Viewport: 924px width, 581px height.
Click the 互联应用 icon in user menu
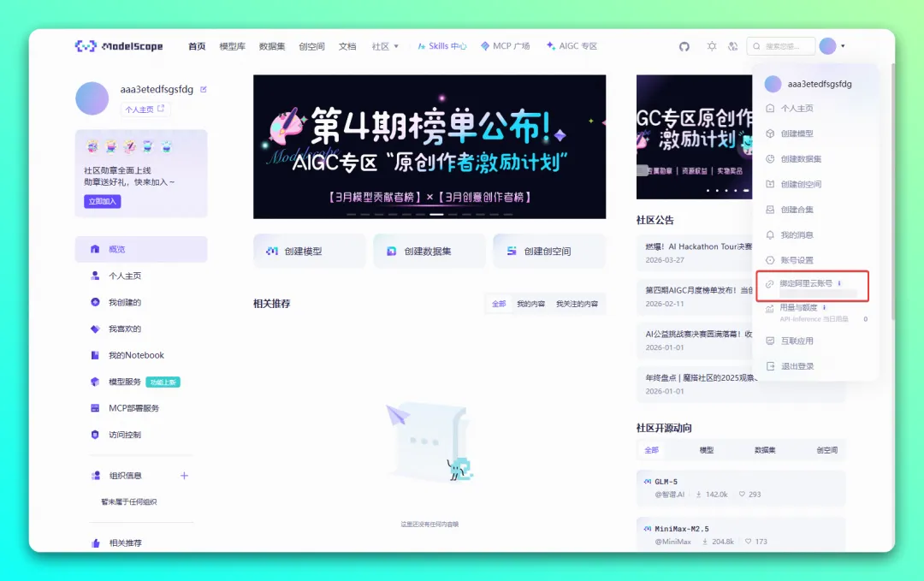pyautogui.click(x=770, y=341)
